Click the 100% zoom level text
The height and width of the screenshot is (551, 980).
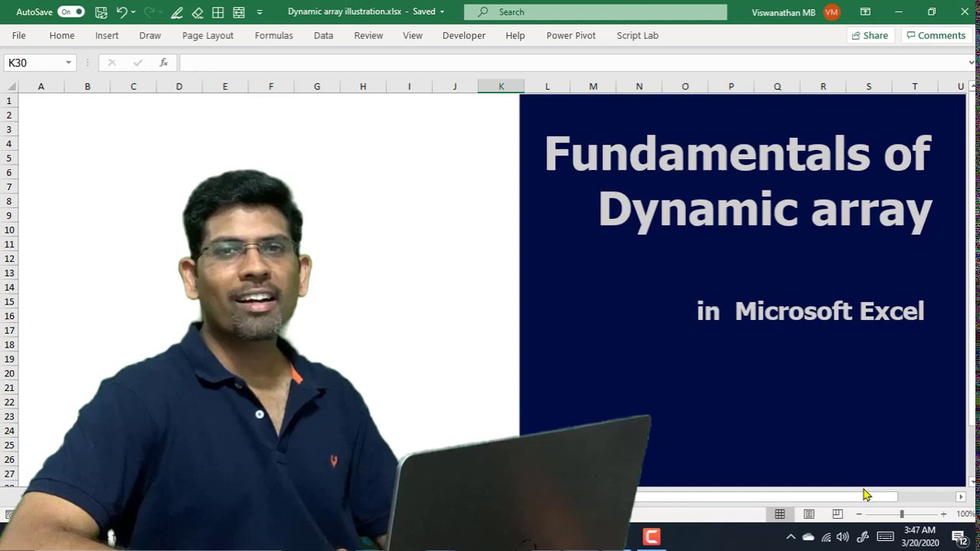click(965, 514)
